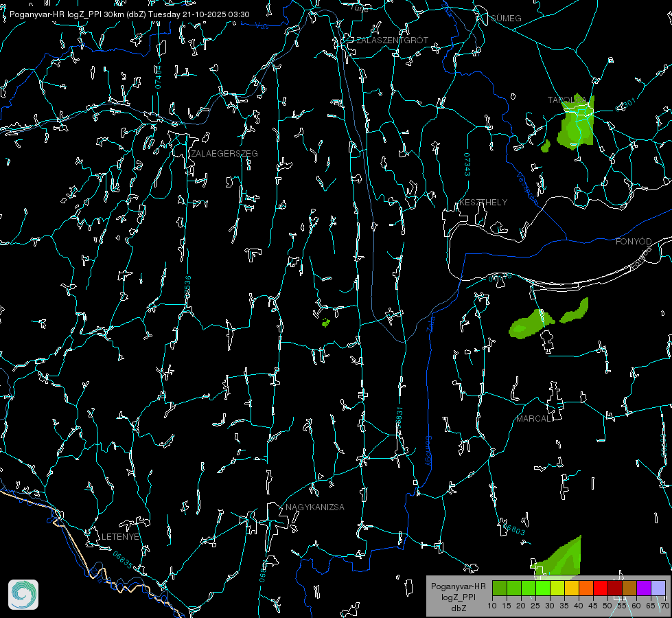Click the large green radar echo over Tapolca
The height and width of the screenshot is (618, 672).
tap(577, 122)
